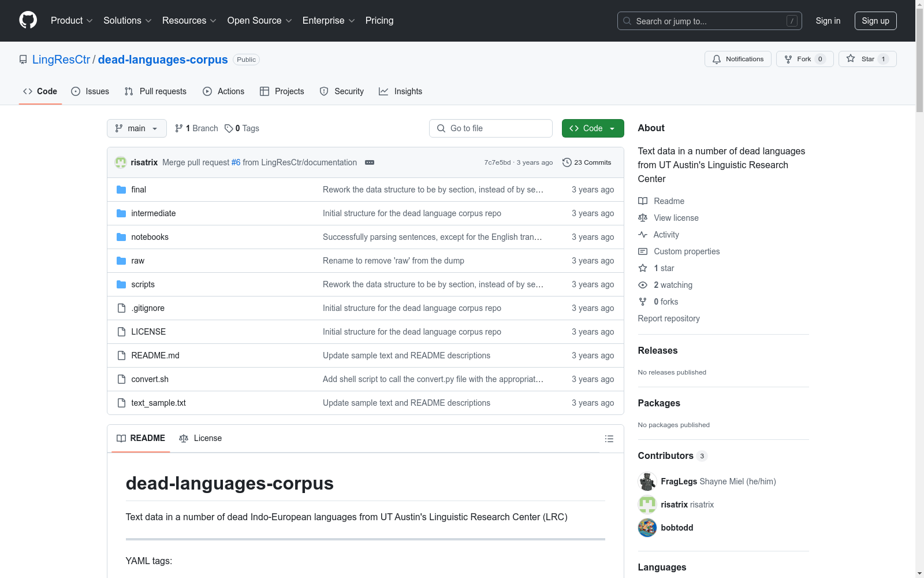Open the Contributors section heading link
Screen dimensions: 924x578
click(x=672, y=455)
